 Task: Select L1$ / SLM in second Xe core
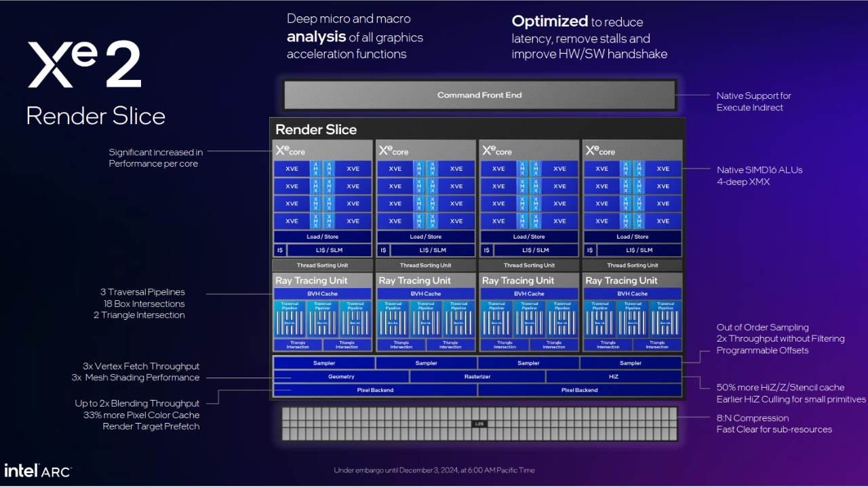tap(433, 250)
